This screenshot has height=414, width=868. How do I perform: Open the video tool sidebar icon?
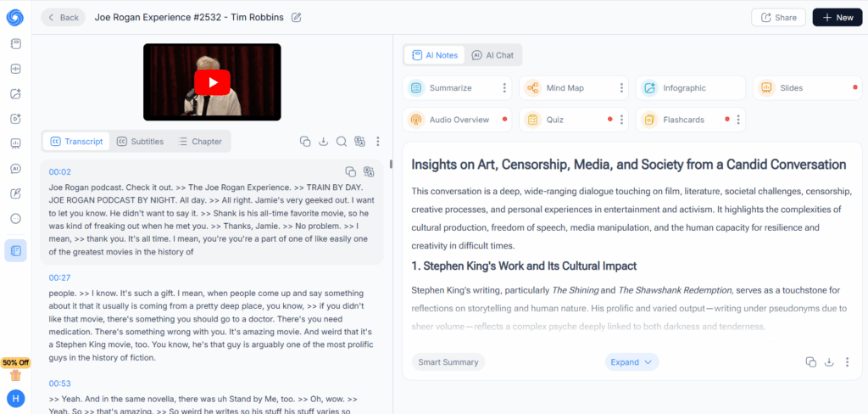point(15,119)
